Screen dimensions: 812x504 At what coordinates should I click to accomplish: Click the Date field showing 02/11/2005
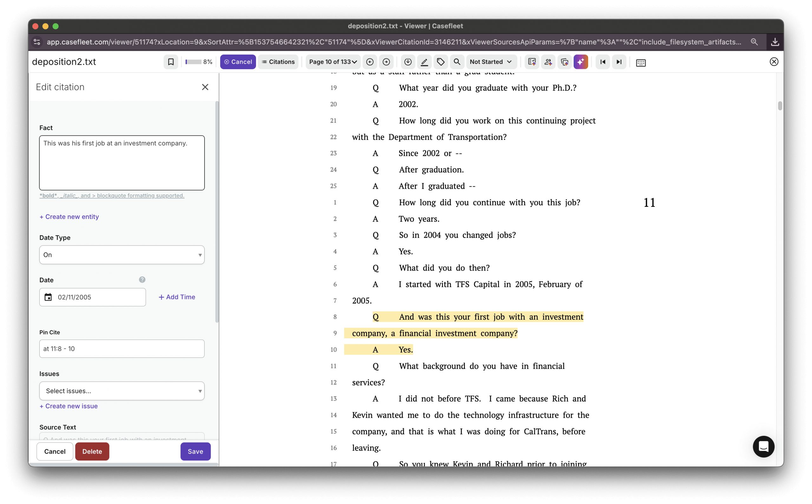click(x=93, y=297)
